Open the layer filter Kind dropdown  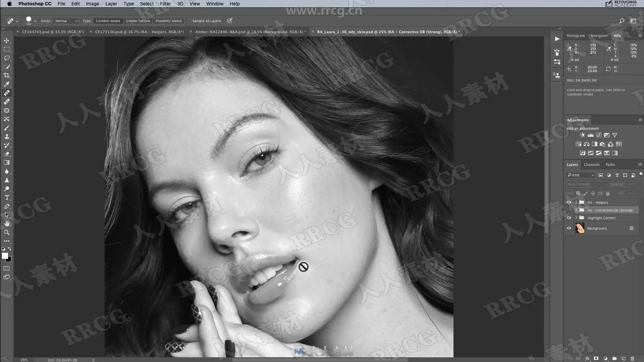pyautogui.click(x=581, y=175)
